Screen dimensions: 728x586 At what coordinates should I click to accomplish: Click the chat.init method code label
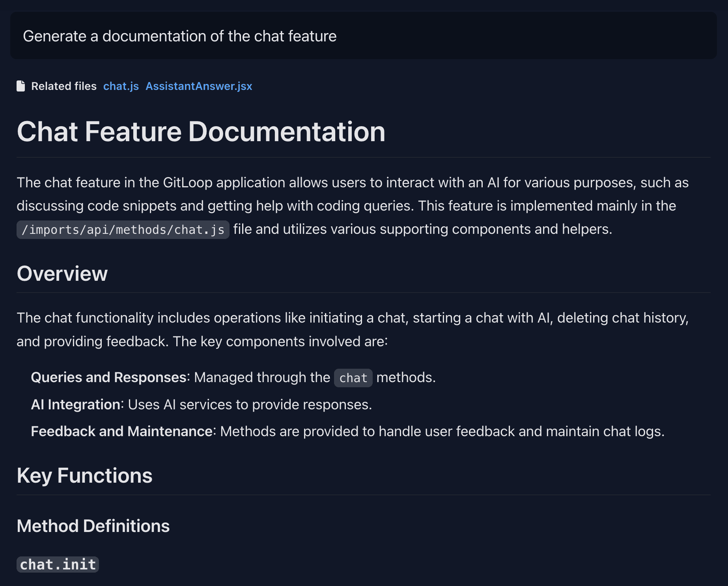click(x=58, y=564)
